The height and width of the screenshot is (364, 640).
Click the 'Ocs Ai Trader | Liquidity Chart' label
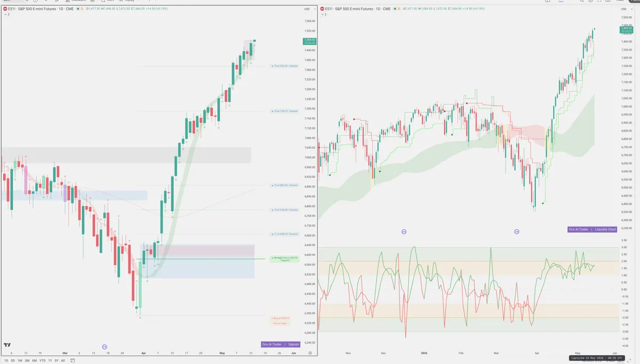[x=593, y=229]
